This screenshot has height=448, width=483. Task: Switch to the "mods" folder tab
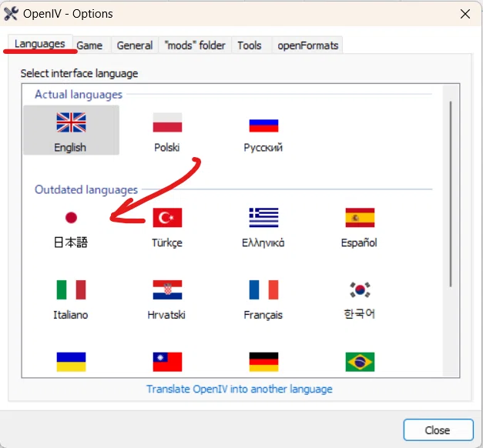click(x=195, y=45)
